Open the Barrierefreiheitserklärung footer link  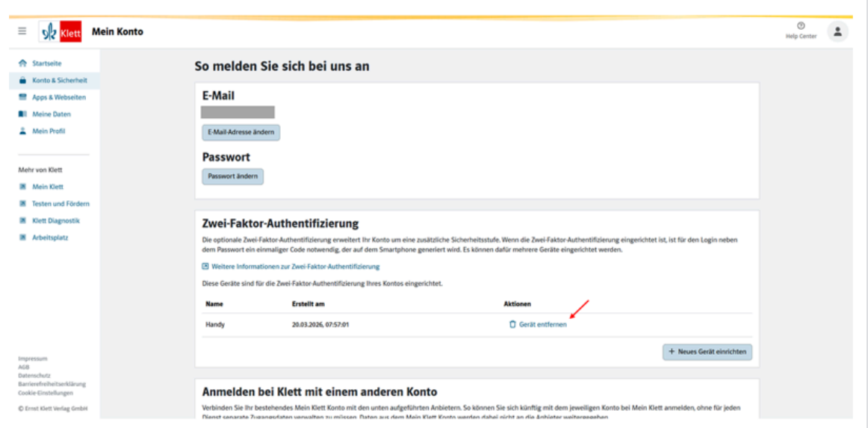[52, 384]
